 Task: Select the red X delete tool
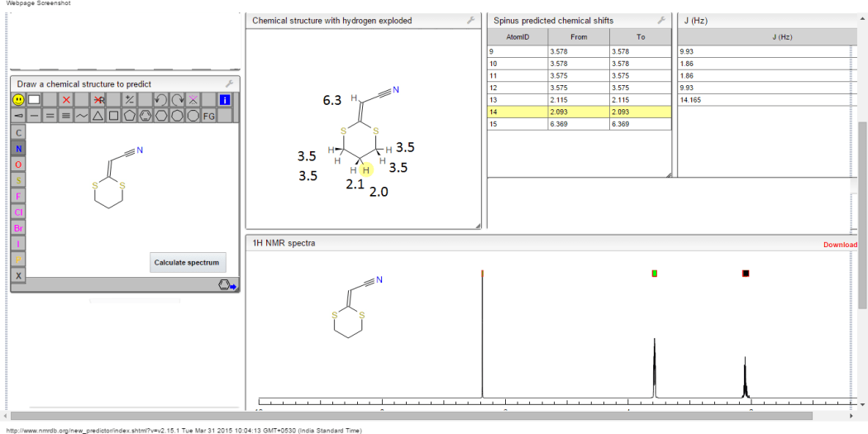(x=66, y=99)
